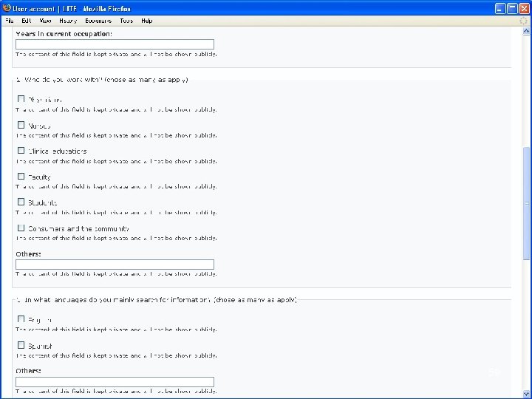Click the scrollbar down arrow
Image resolution: width=532 pixels, height=399 pixels.
[526, 395]
